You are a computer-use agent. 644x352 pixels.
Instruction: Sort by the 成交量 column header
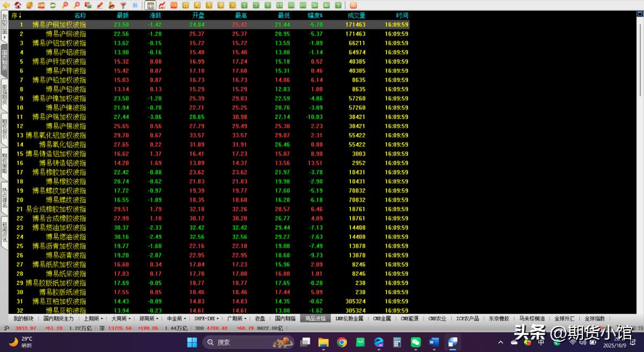coord(356,16)
